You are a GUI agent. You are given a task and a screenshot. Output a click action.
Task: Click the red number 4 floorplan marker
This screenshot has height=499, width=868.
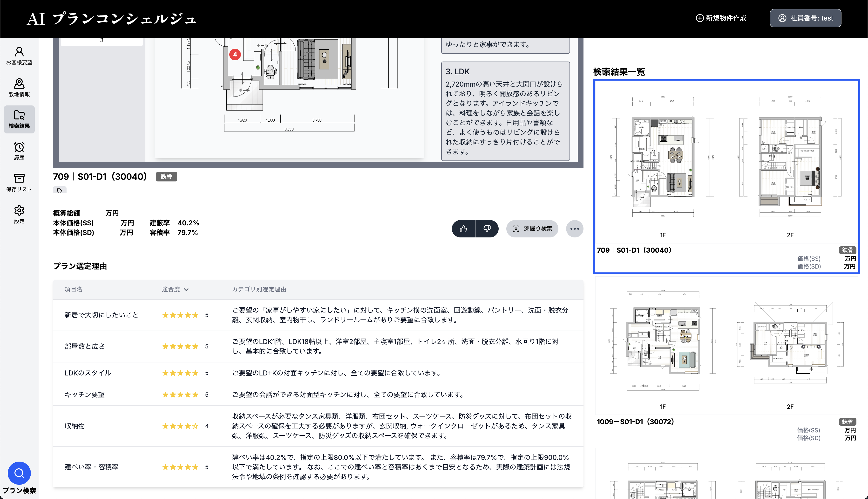235,54
